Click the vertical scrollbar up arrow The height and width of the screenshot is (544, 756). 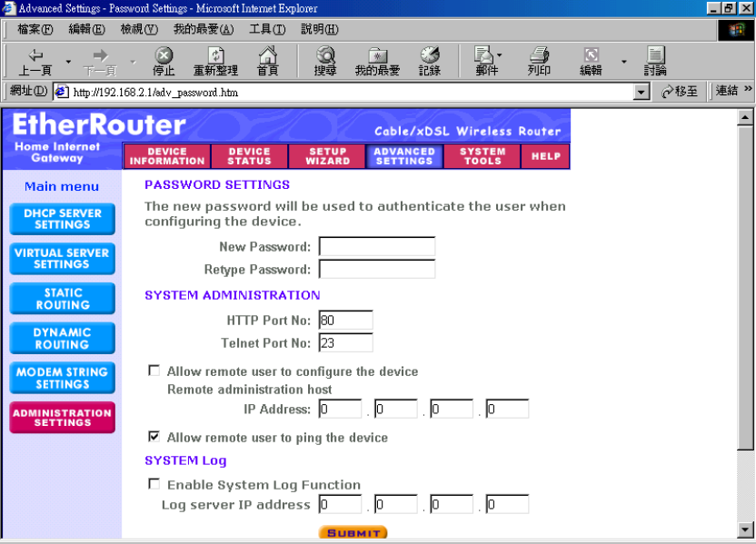point(745,117)
